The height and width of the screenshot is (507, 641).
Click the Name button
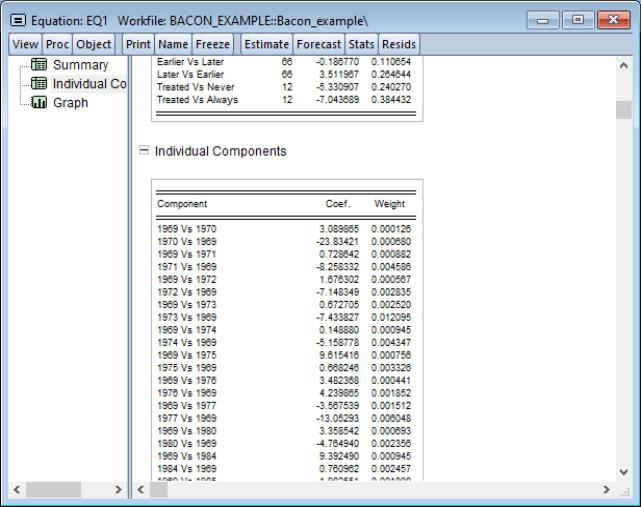[171, 44]
